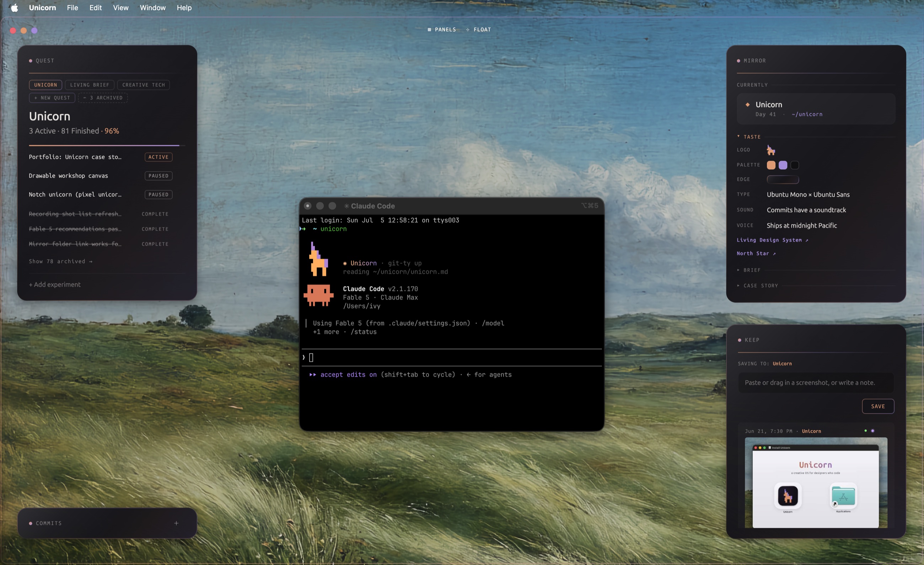Click the quest progress bar
The image size is (924, 565).
(x=107, y=145)
